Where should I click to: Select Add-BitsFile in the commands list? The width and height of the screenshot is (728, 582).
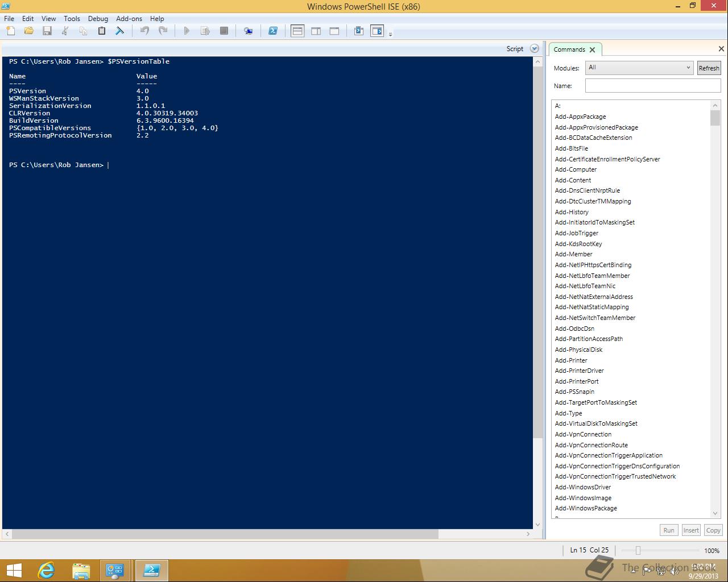tap(571, 148)
